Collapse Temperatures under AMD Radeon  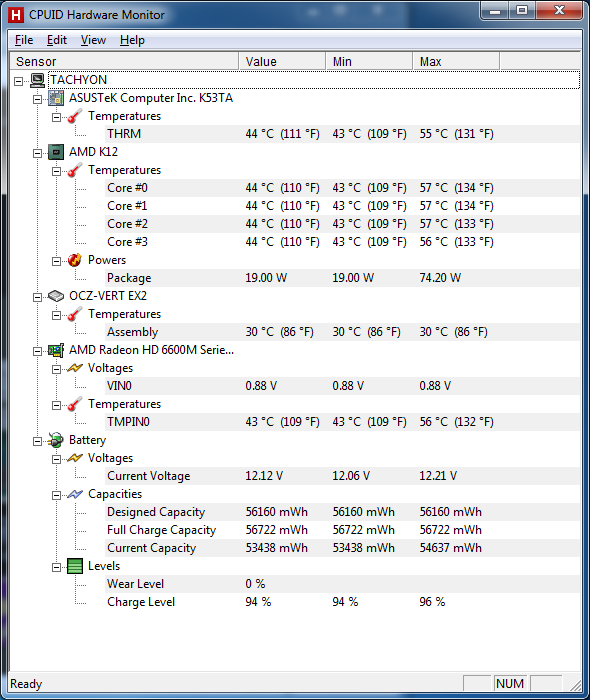(56, 405)
